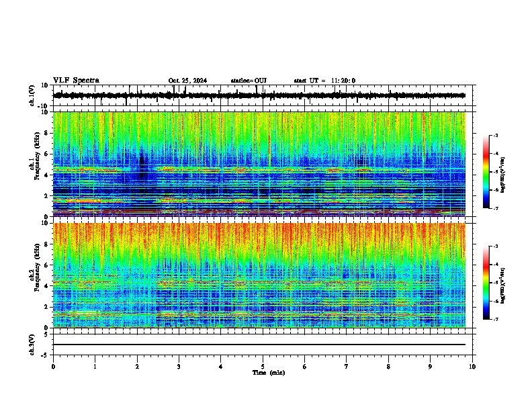Click the "station=OUI" header text

pos(249,81)
